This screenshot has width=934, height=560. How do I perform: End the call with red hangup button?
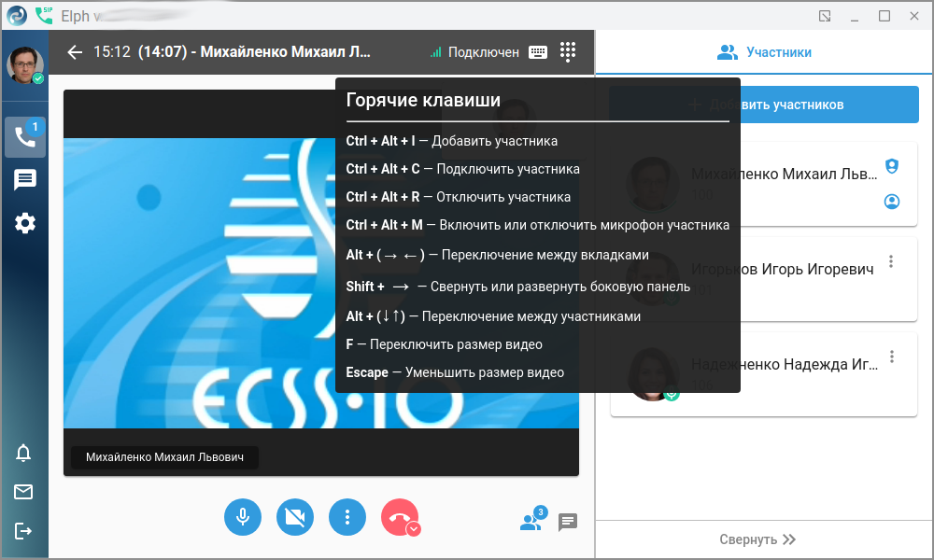click(399, 516)
